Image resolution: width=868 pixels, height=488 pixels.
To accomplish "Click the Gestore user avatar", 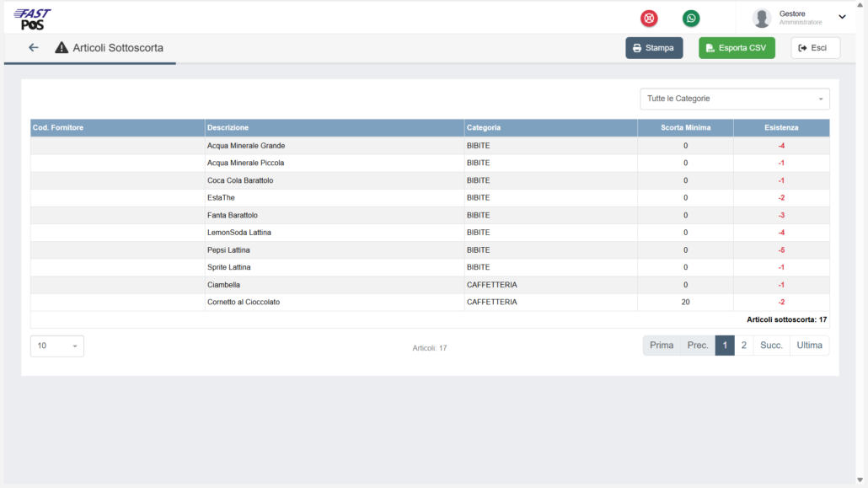I will pos(762,19).
